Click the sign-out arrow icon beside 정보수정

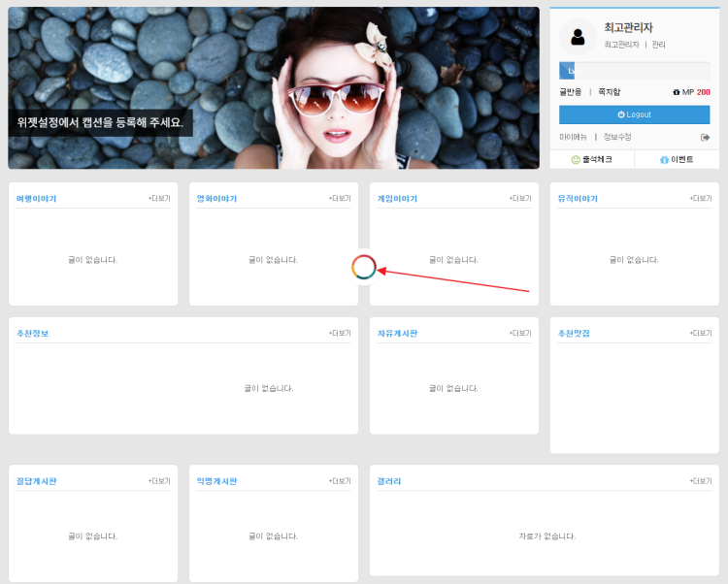click(705, 137)
